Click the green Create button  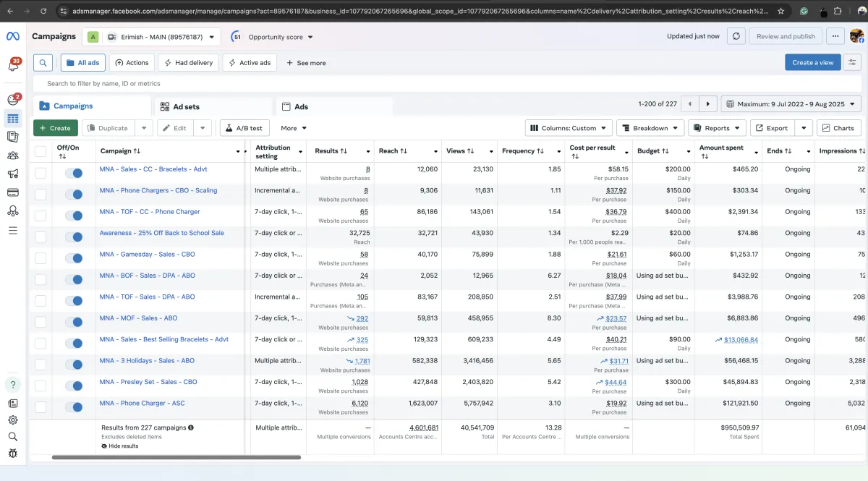55,128
